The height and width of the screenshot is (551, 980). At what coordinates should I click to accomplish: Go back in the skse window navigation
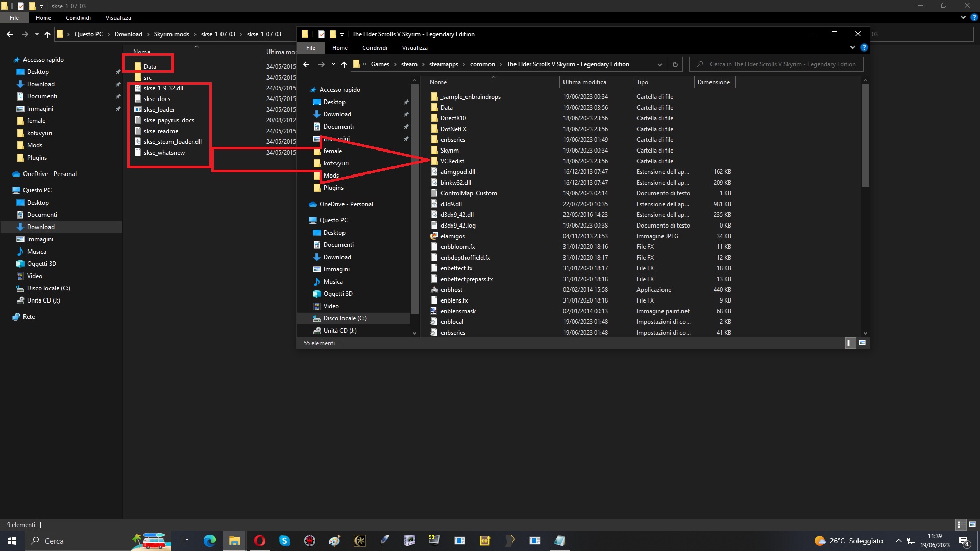pyautogui.click(x=10, y=34)
